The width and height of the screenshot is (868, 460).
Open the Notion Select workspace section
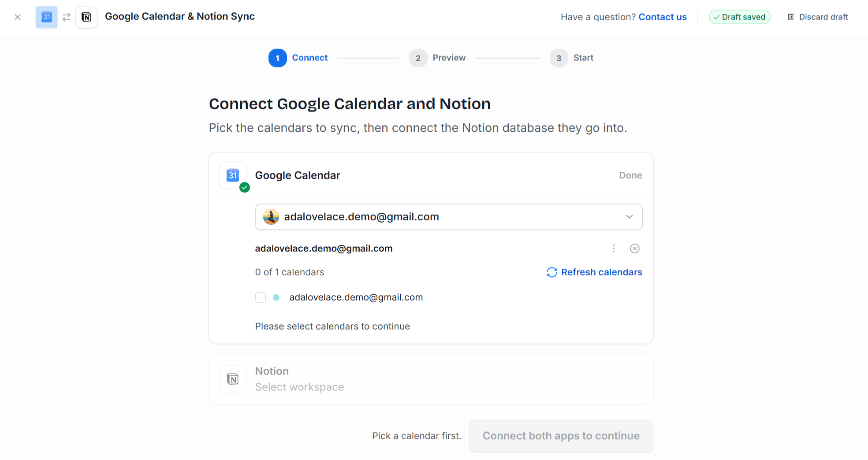(x=431, y=379)
